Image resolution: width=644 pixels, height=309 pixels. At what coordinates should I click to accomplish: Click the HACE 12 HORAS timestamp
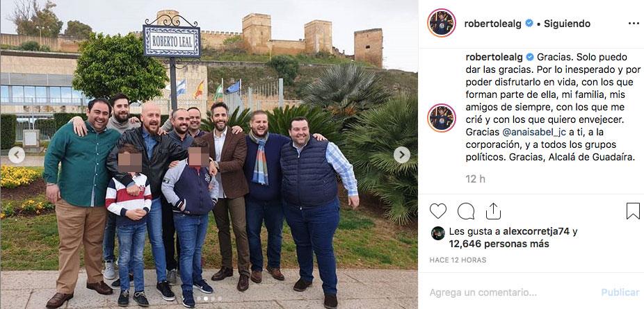point(458,260)
